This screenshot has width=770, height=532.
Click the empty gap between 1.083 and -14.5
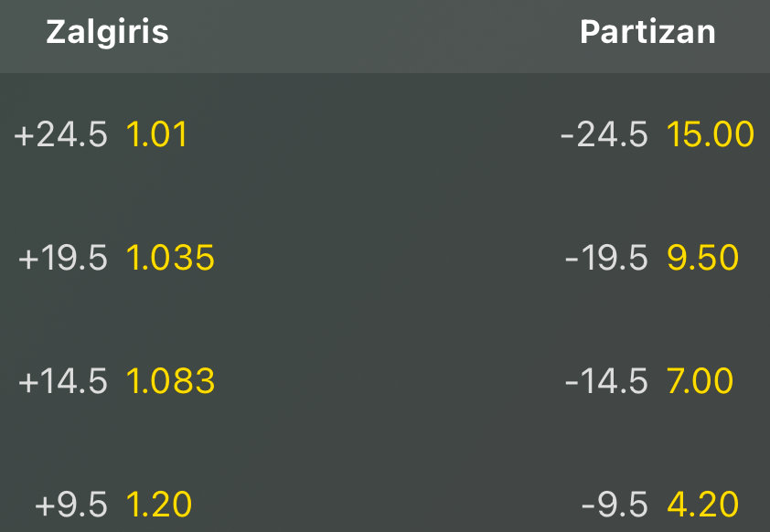click(x=389, y=381)
